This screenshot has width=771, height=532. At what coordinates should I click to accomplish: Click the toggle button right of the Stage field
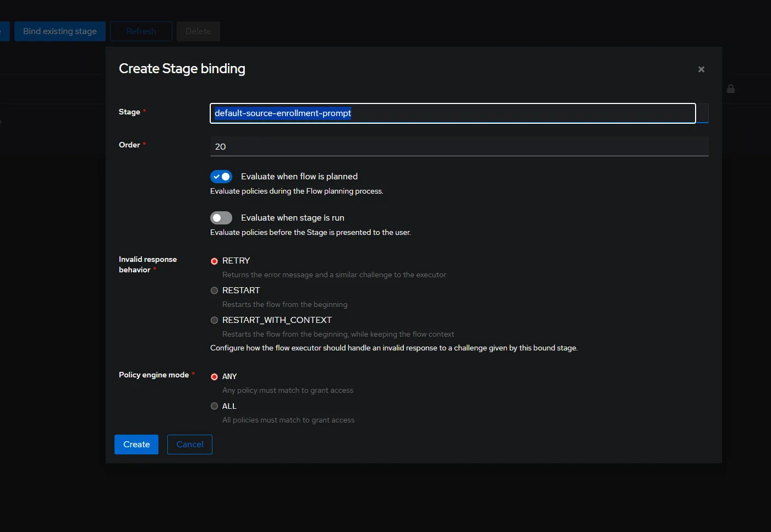(x=702, y=113)
